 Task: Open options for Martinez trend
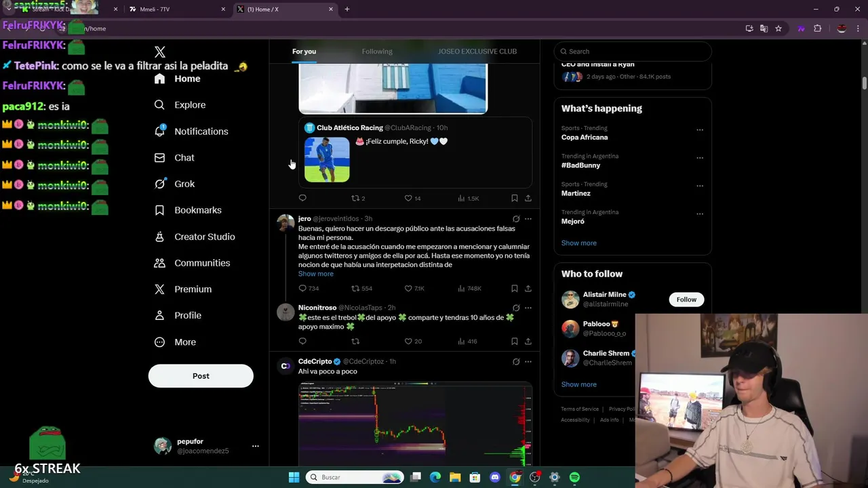700,186
